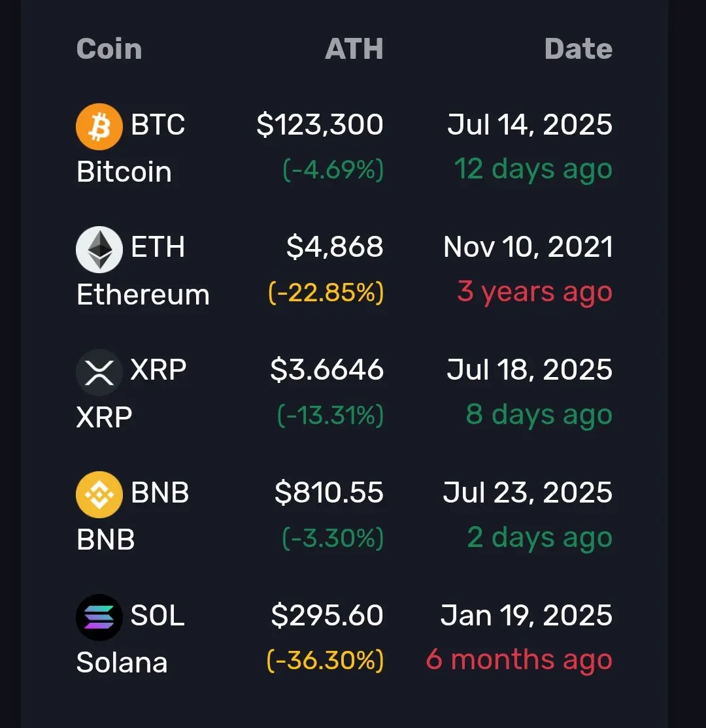Click the ETH ATH price $4,868
This screenshot has width=706, height=728.
tap(335, 246)
